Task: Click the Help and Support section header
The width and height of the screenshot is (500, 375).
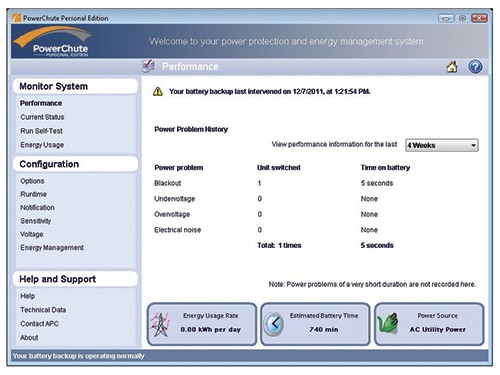Action: coord(75,279)
